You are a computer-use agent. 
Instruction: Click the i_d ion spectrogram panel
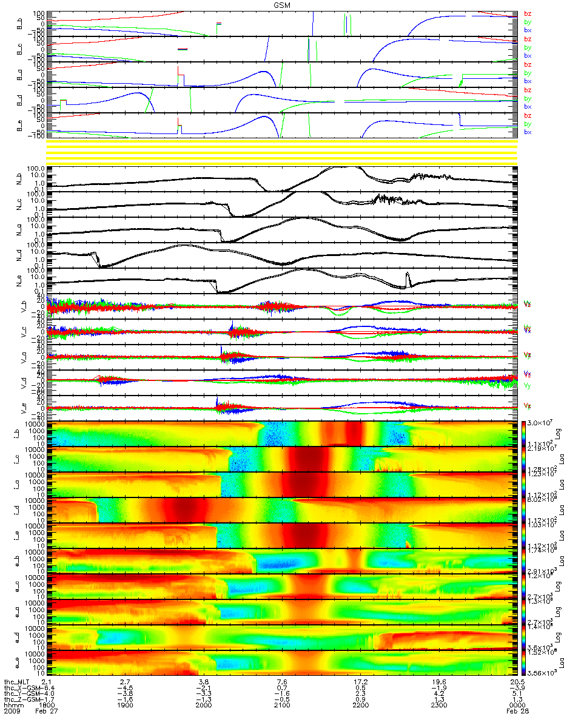(x=282, y=510)
